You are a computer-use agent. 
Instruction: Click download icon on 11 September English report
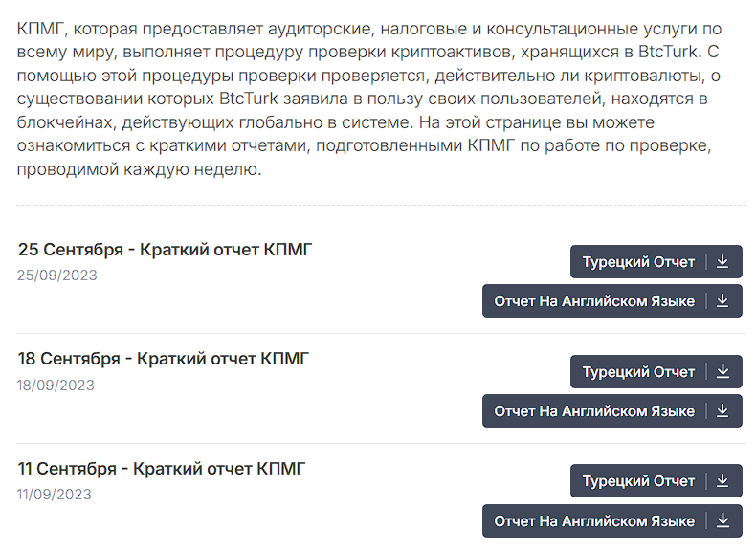point(723,521)
